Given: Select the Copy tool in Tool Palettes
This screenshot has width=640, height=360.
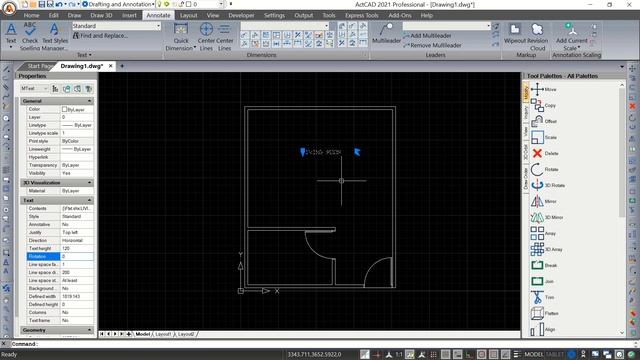Looking at the screenshot, I should coord(543,105).
